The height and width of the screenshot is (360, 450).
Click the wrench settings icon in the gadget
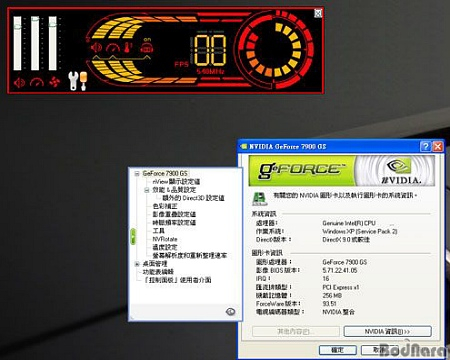[x=73, y=81]
